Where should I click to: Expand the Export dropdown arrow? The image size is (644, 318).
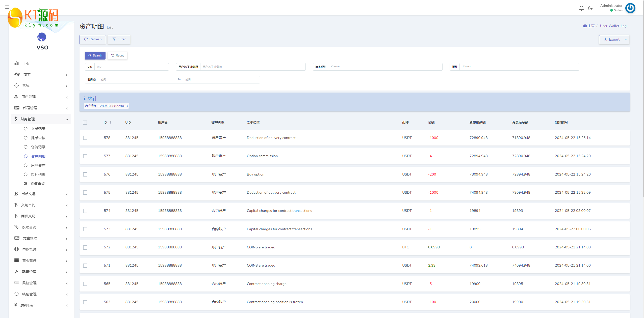[x=626, y=40]
